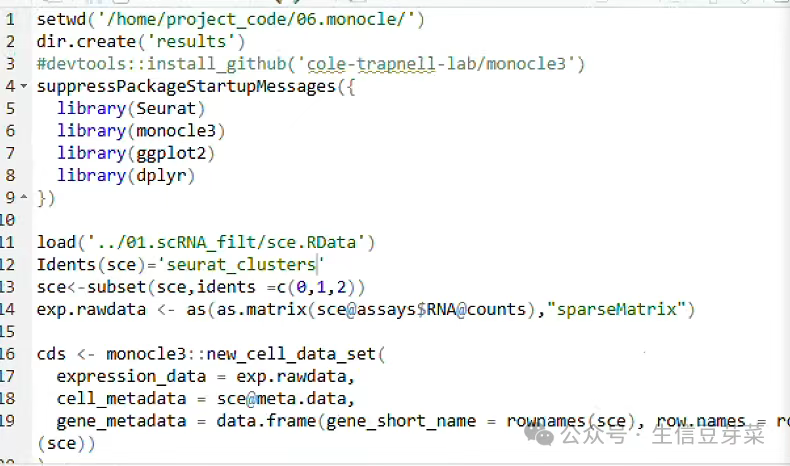
Task: Click cell_metadata argument on line 18
Action: (x=121, y=398)
